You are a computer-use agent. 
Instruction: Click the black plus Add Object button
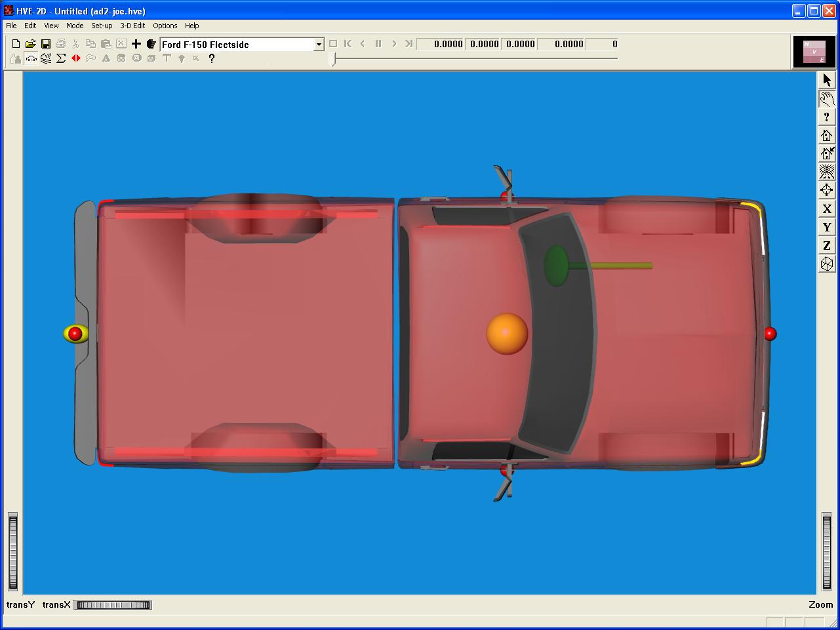pos(136,44)
